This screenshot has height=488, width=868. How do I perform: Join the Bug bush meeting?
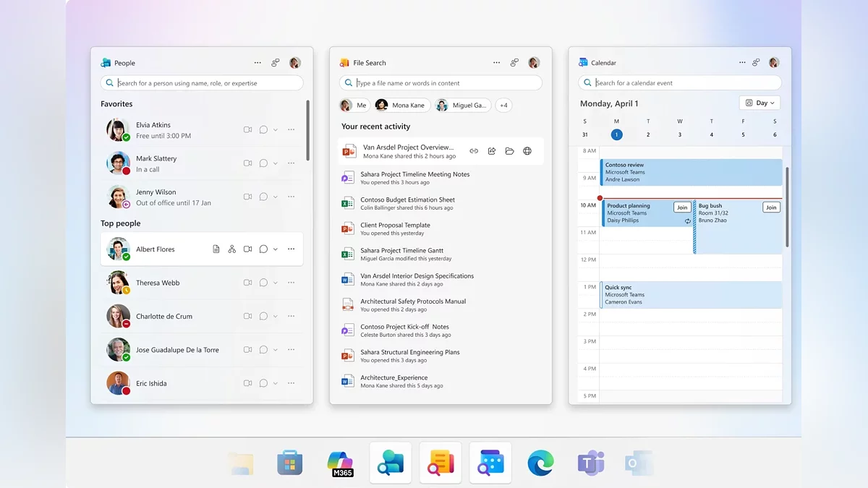tap(771, 207)
